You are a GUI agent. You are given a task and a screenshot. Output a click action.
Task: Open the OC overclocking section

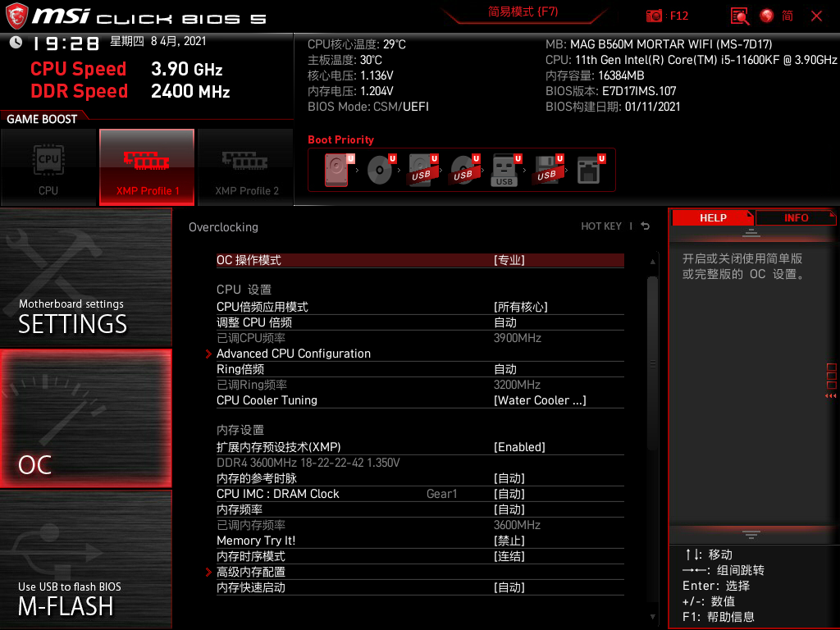(85, 418)
